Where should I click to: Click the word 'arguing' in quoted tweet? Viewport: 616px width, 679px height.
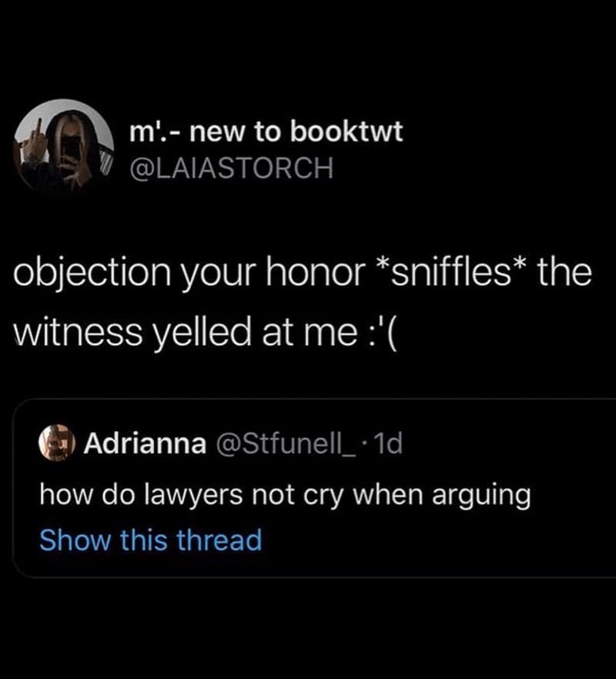[481, 497]
